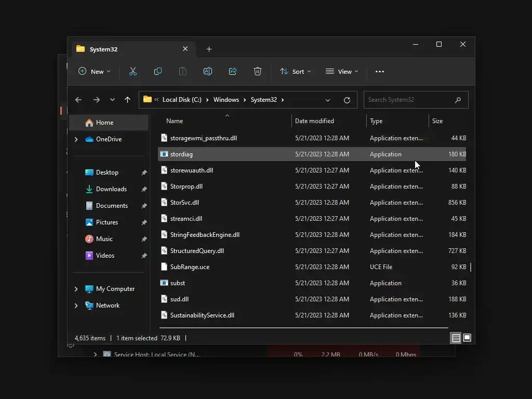
Task: Add a new tab
Action: pyautogui.click(x=209, y=49)
